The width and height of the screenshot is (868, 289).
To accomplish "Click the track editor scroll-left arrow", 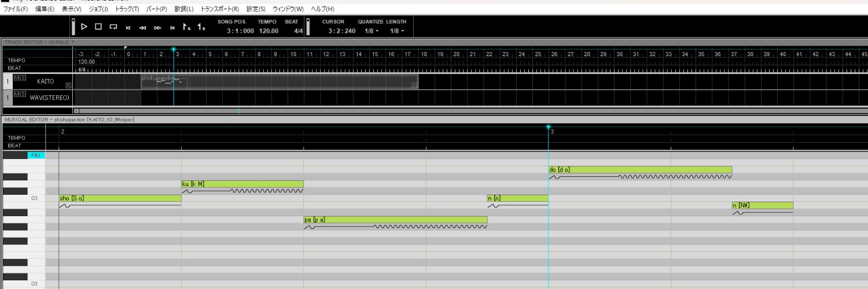I will point(76,110).
